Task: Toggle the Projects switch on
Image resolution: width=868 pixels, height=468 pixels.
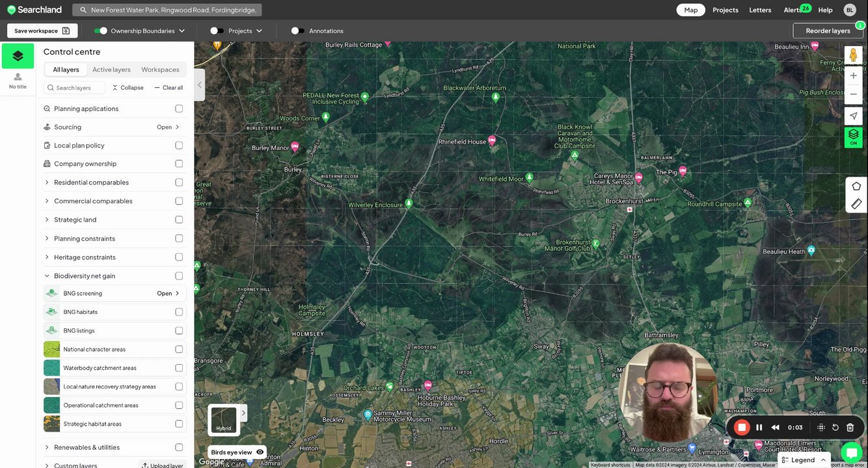Action: 217,31
